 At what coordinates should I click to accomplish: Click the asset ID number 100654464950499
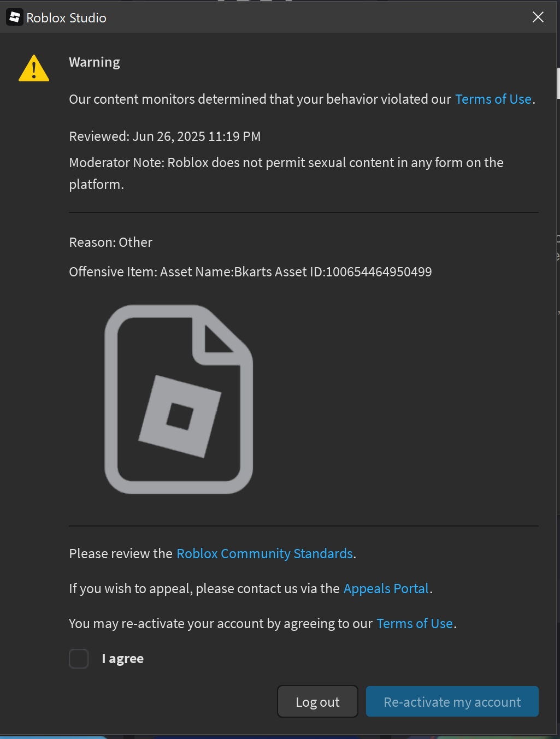[x=379, y=272]
